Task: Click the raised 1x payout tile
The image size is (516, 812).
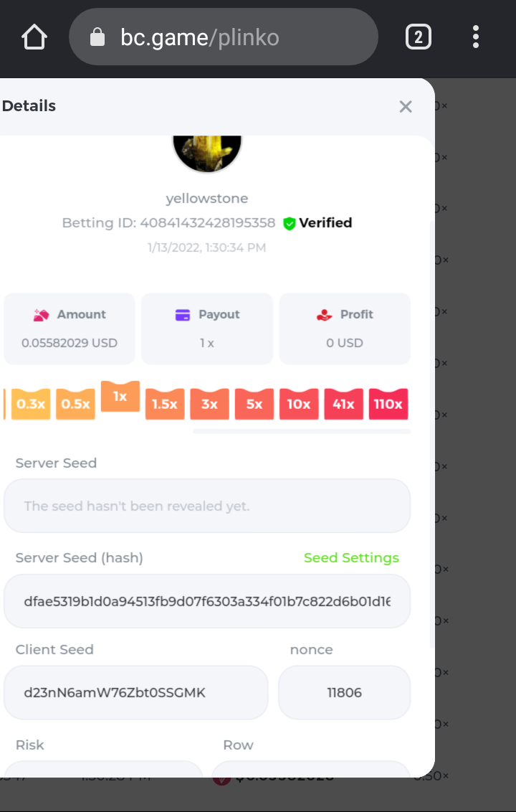Action: (x=120, y=397)
